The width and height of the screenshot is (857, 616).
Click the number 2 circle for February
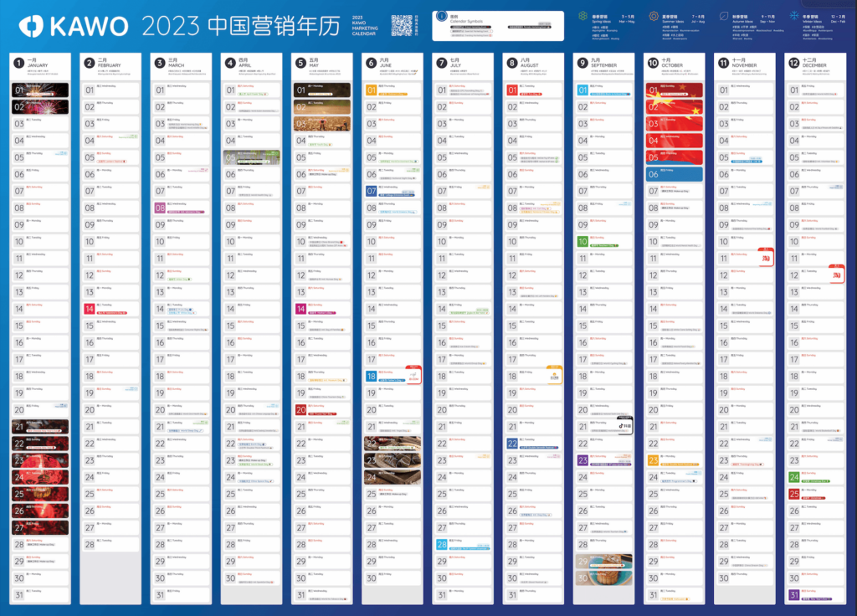coord(89,64)
